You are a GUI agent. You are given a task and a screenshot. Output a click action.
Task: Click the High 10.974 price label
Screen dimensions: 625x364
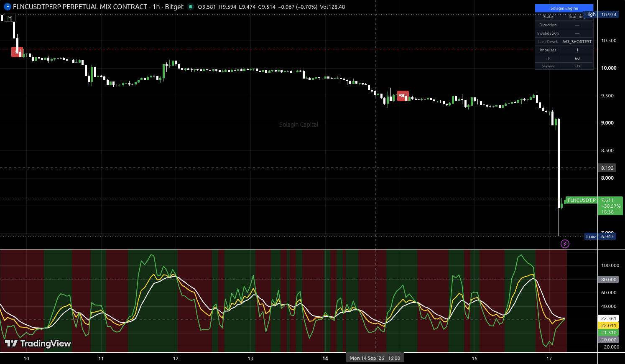[x=600, y=14]
